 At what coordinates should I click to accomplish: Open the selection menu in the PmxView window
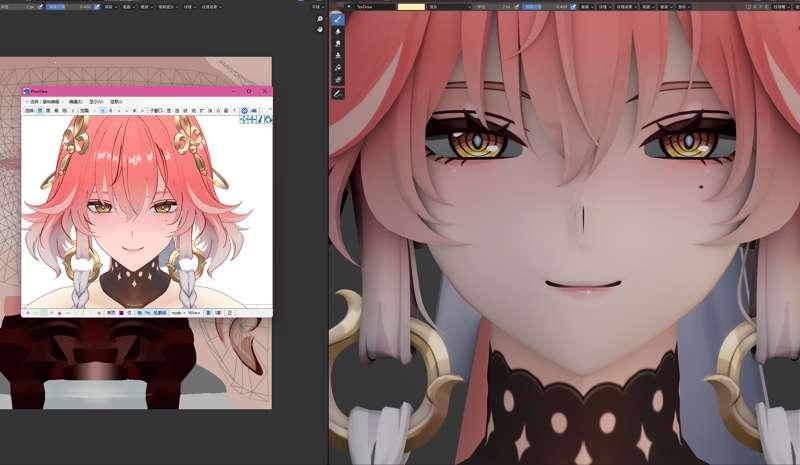pyautogui.click(x=45, y=102)
